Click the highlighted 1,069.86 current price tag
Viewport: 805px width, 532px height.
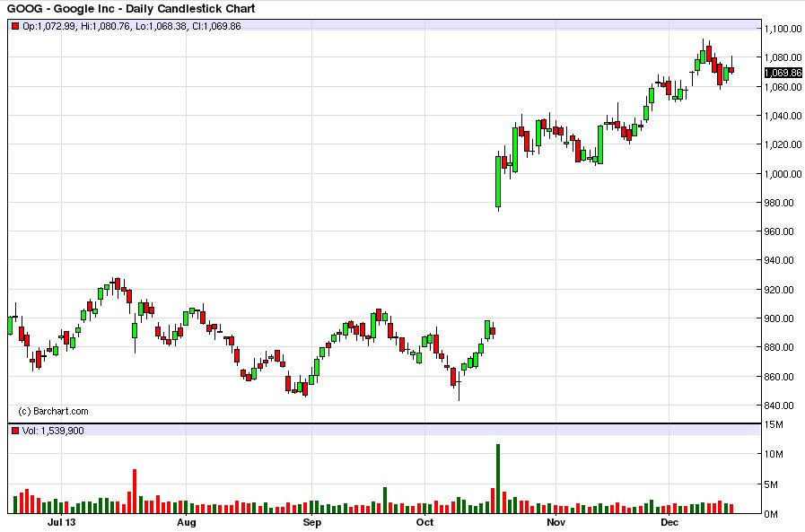click(x=783, y=73)
